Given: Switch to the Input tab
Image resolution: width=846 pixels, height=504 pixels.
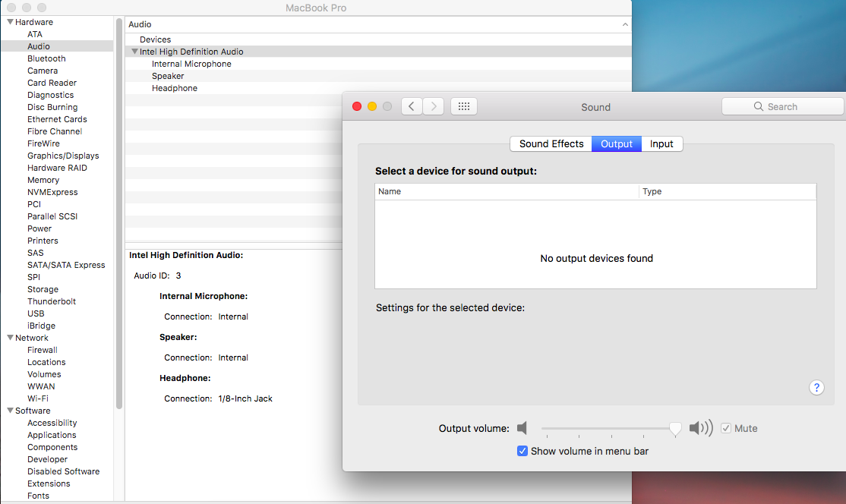Looking at the screenshot, I should tap(661, 143).
